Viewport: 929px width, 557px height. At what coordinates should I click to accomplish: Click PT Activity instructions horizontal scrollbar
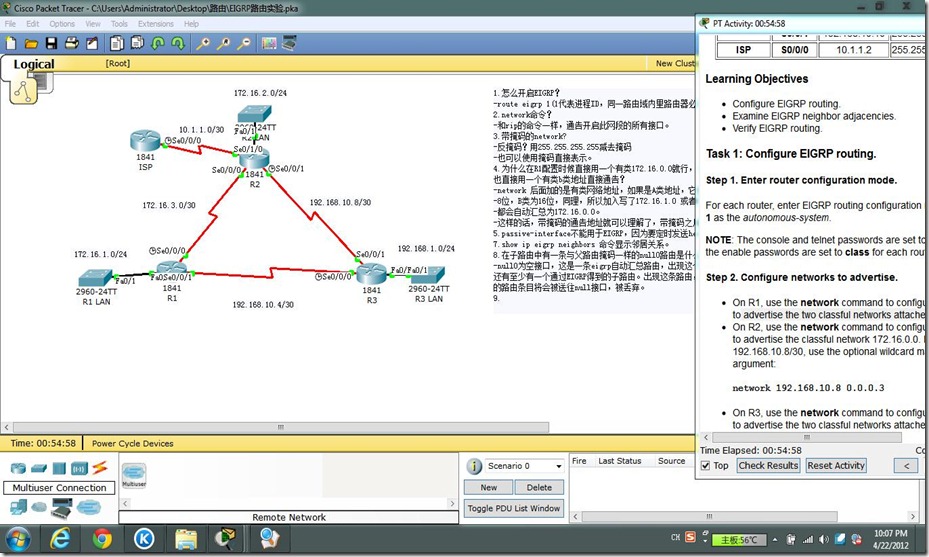pos(807,437)
